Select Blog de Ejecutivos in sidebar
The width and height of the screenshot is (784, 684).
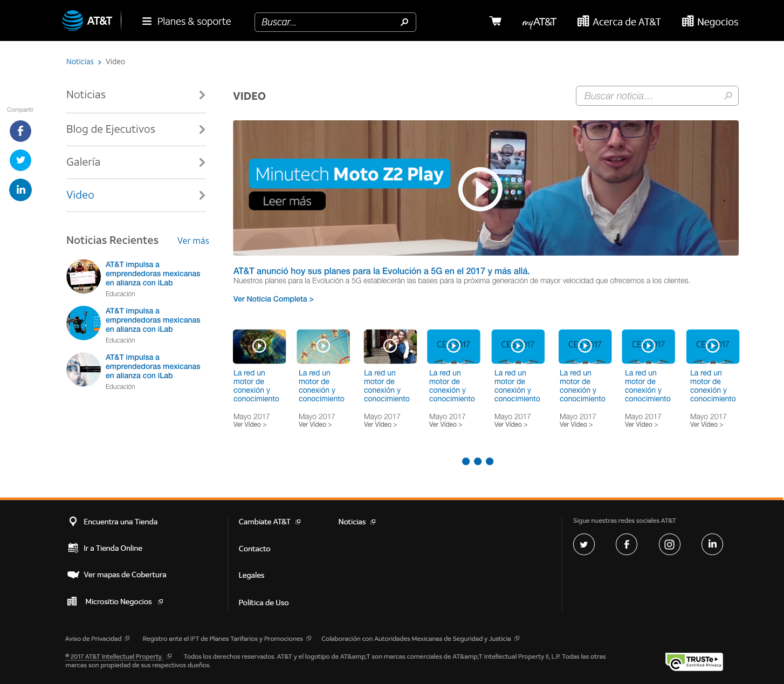click(111, 129)
